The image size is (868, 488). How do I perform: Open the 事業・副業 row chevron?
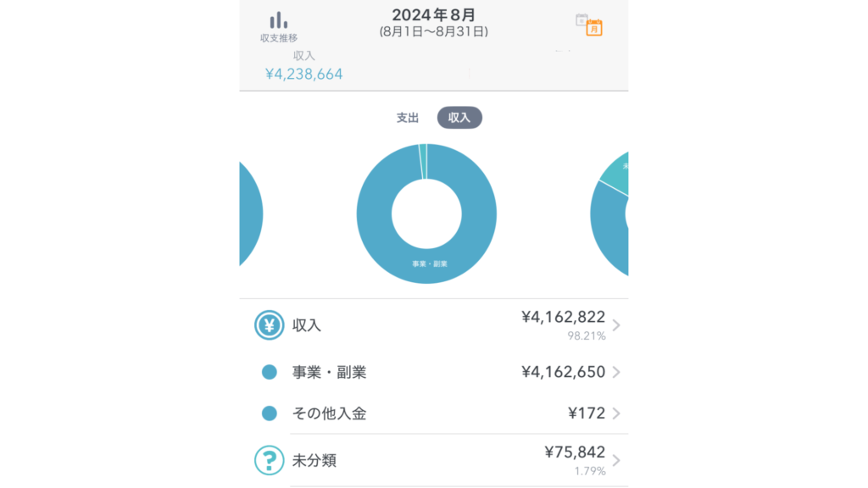616,372
